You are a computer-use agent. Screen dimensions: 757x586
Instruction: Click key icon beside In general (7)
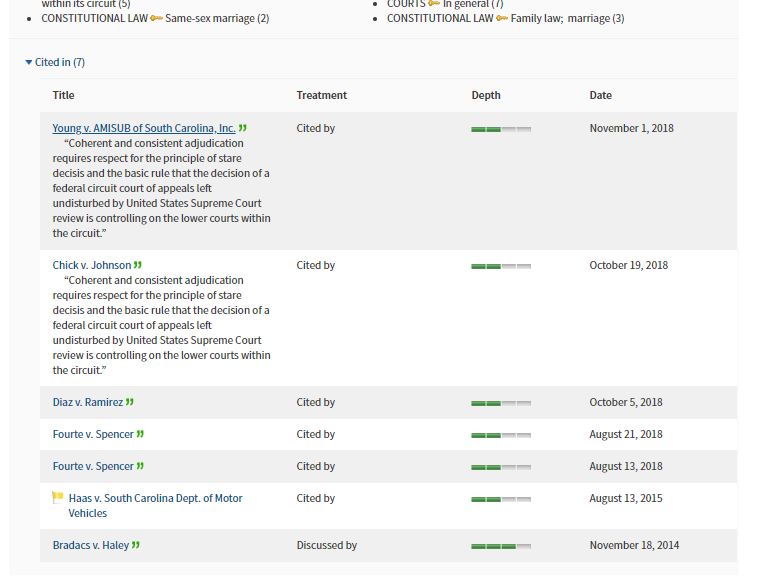point(434,3)
